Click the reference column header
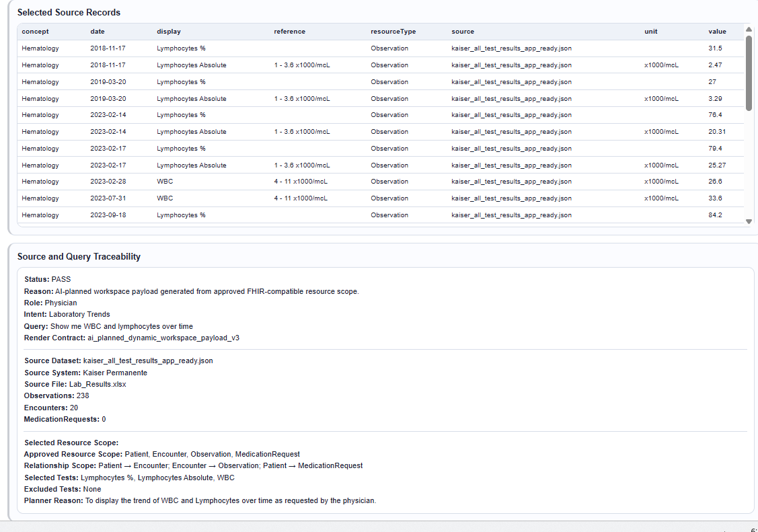 290,32
